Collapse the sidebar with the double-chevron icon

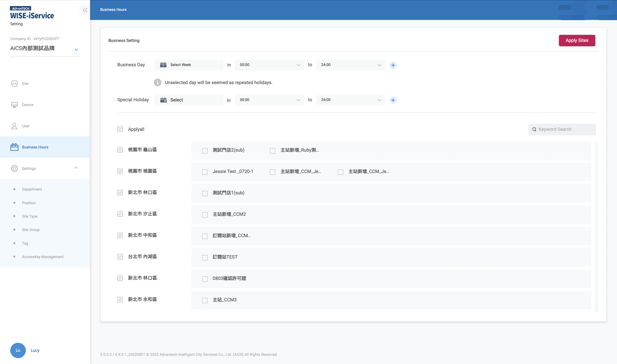point(85,10)
